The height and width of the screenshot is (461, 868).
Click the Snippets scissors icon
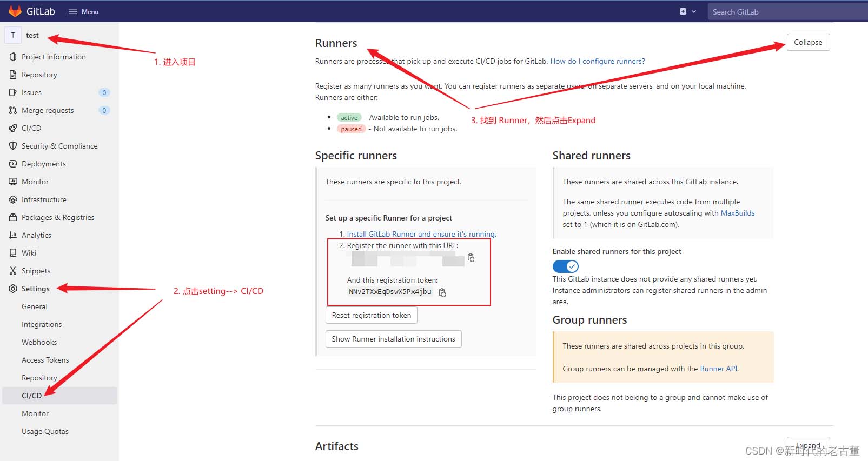tap(13, 271)
